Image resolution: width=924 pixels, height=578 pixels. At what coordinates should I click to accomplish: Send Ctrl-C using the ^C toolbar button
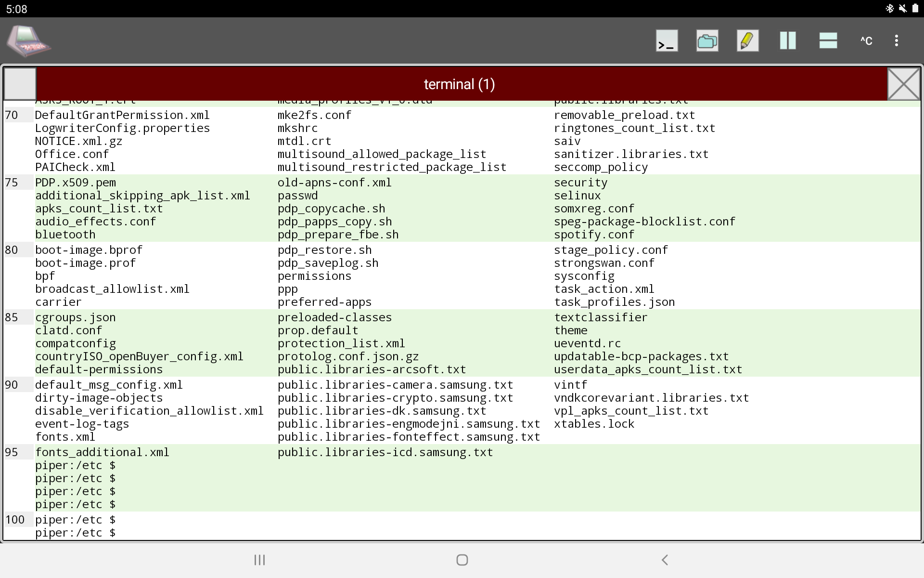pos(865,40)
